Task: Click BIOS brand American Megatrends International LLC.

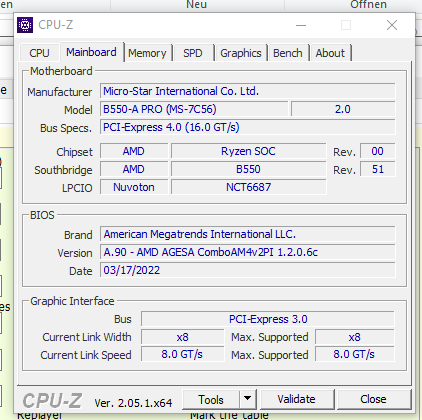Action: tap(248, 234)
